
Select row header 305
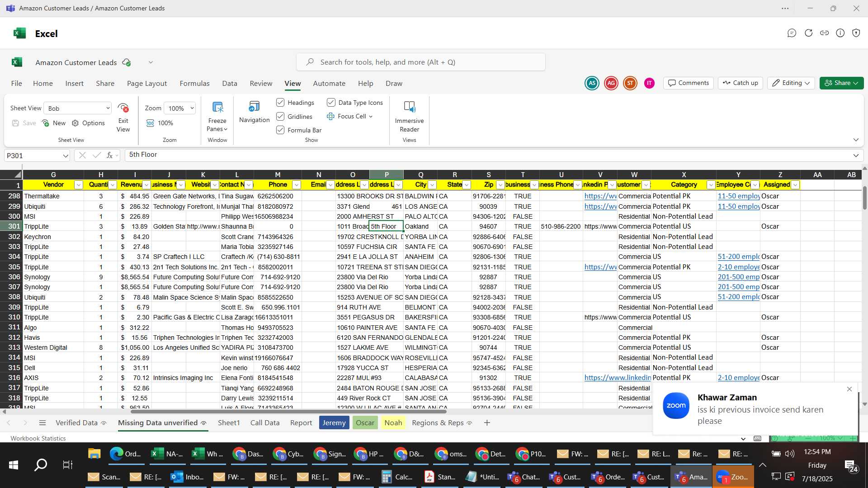[11, 267]
